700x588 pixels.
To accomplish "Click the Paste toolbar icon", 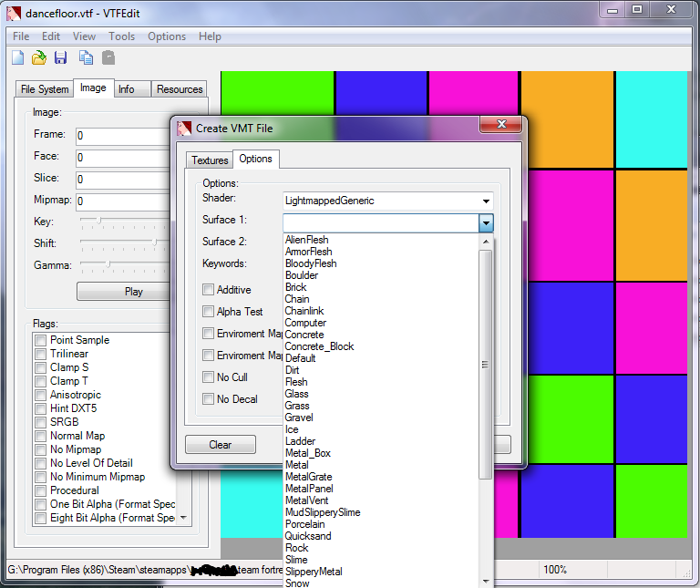I will point(108,58).
